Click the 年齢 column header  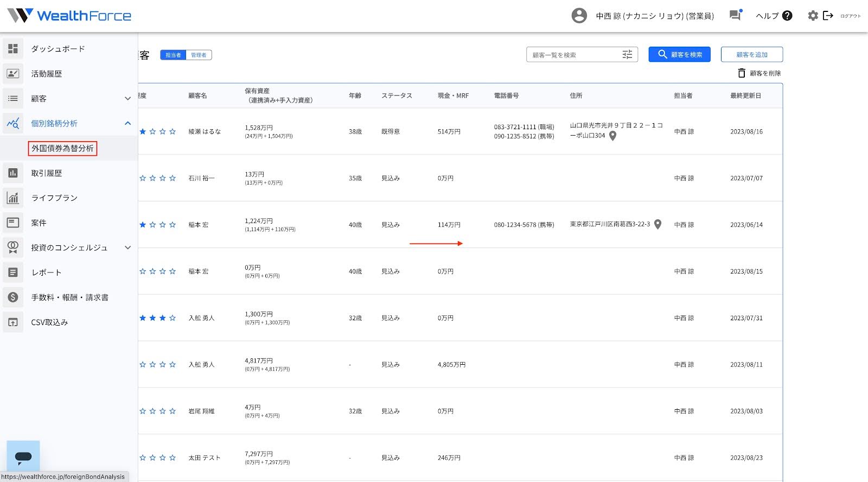(x=355, y=96)
